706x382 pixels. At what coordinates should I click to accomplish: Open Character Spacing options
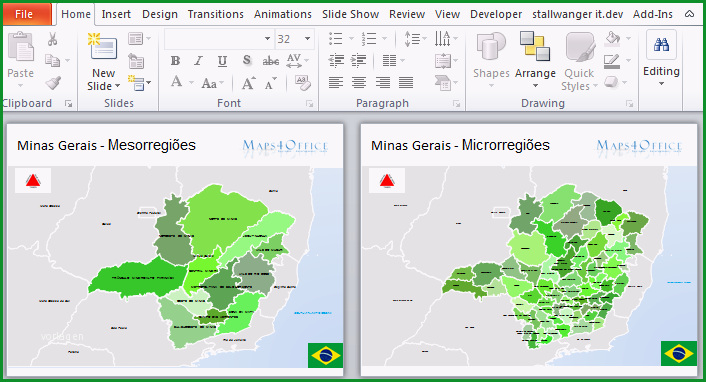pyautogui.click(x=294, y=60)
